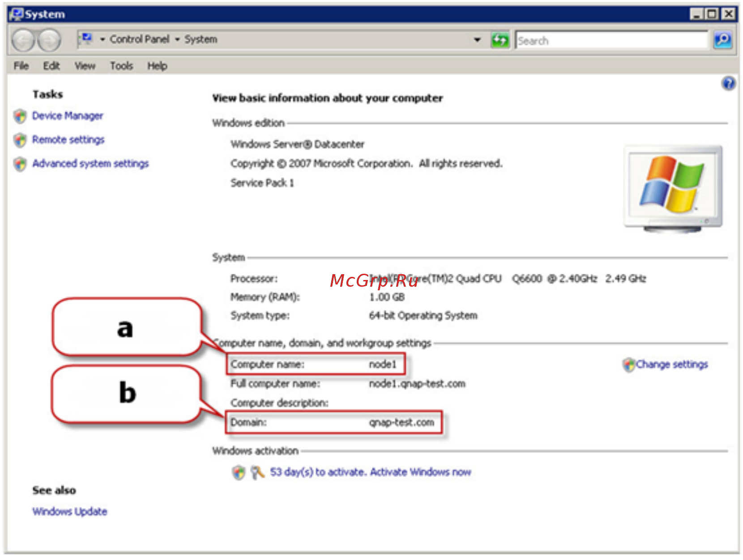
Task: Click the shield icon beside Remote settings
Action: click(20, 140)
